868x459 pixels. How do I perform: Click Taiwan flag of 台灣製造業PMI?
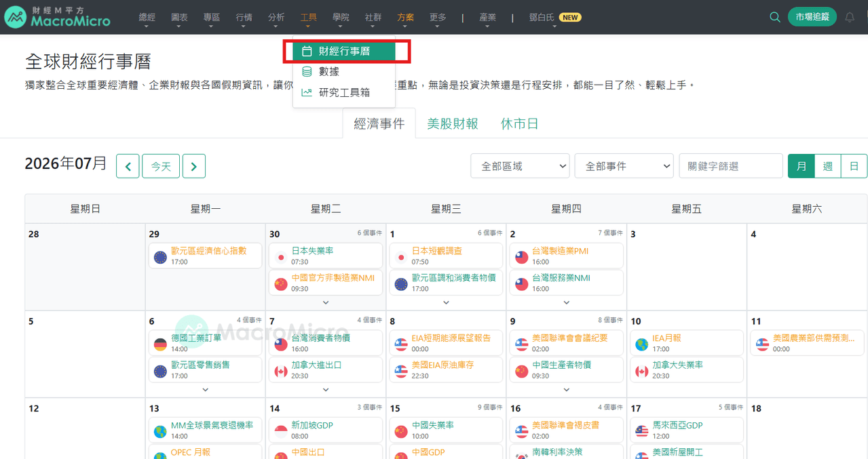click(x=521, y=258)
